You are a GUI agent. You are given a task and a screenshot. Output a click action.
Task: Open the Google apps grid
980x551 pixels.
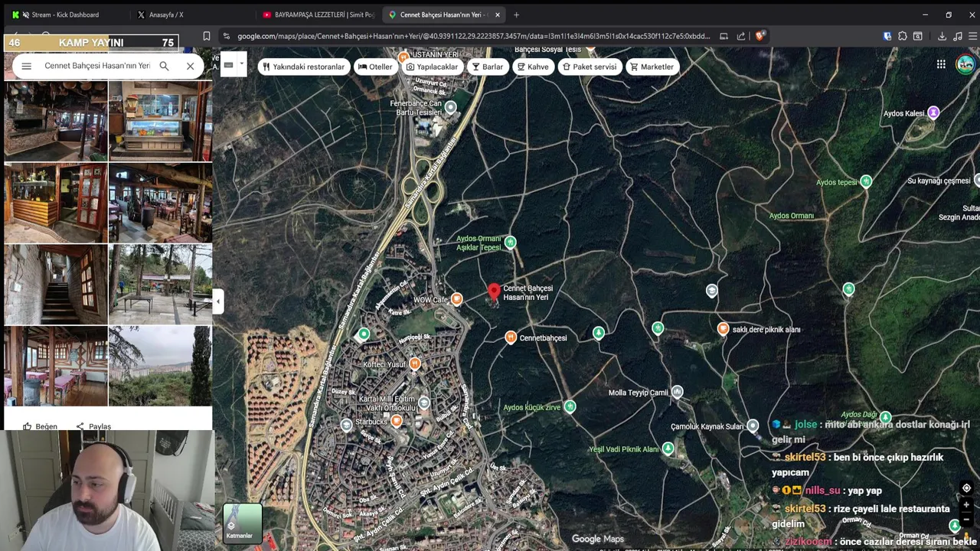(x=941, y=64)
